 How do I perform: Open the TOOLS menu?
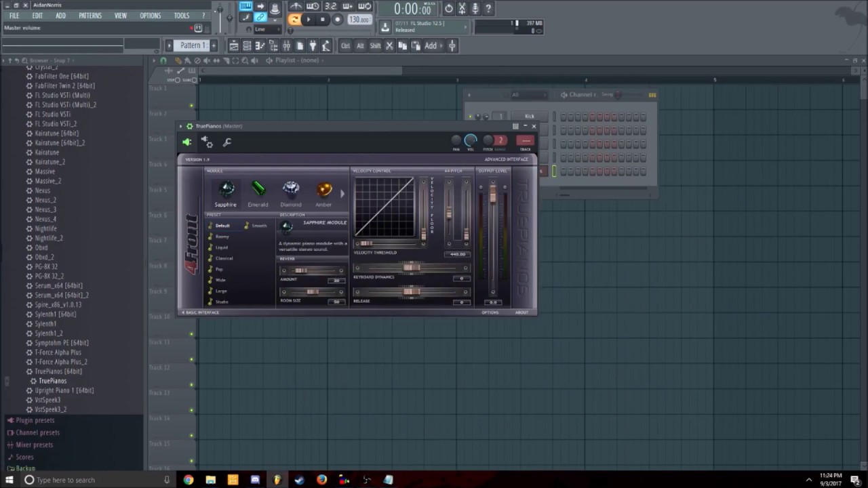coord(182,16)
